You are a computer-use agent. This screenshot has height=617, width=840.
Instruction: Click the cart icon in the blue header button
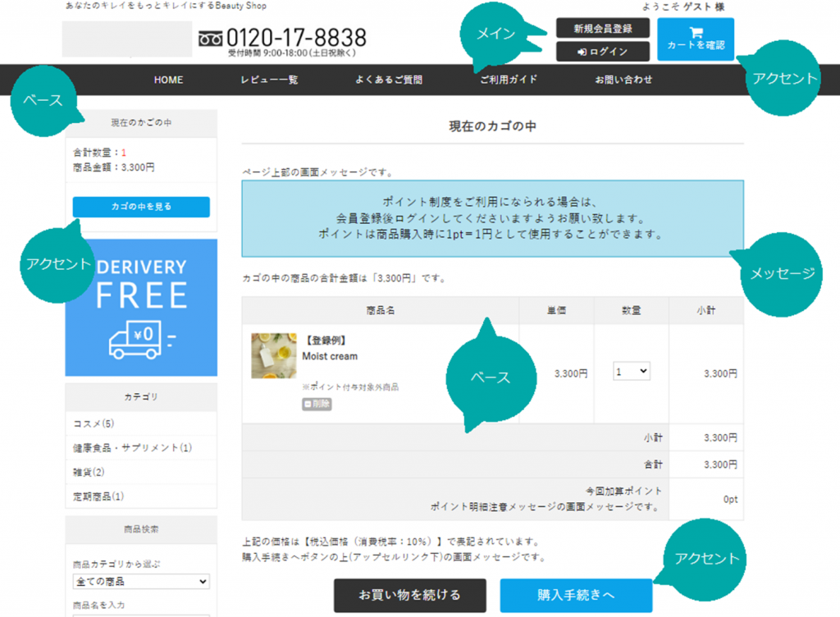click(x=696, y=33)
